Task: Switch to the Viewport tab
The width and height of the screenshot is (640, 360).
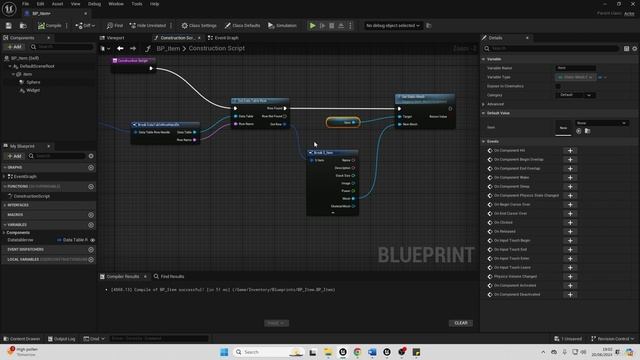Action: 112,38
